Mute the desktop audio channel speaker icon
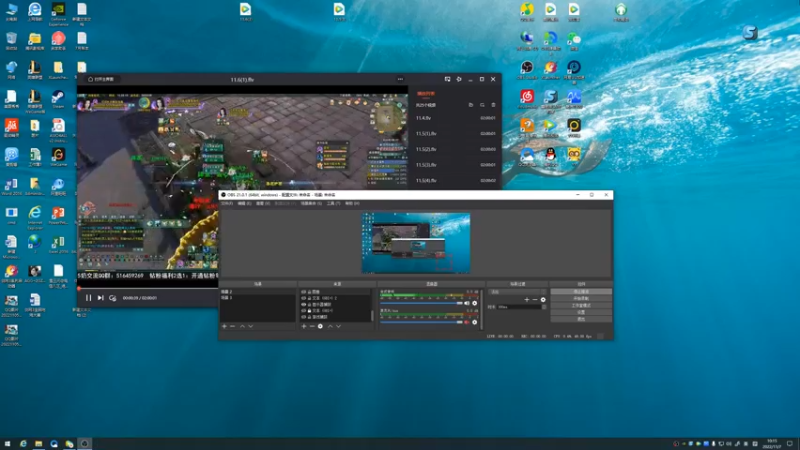 tap(467, 304)
